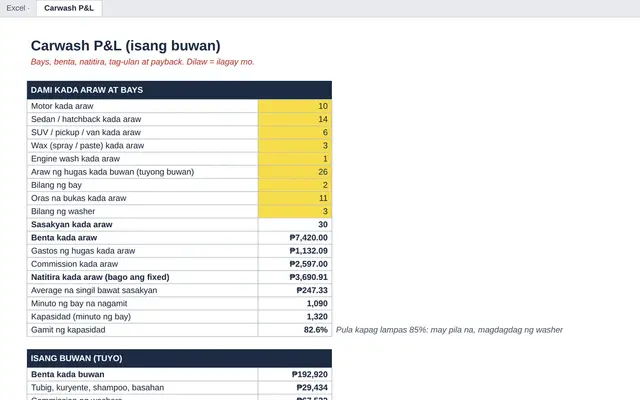The width and height of the screenshot is (640, 400).
Task: Click the value ₱2,597.00
Action: click(309, 264)
